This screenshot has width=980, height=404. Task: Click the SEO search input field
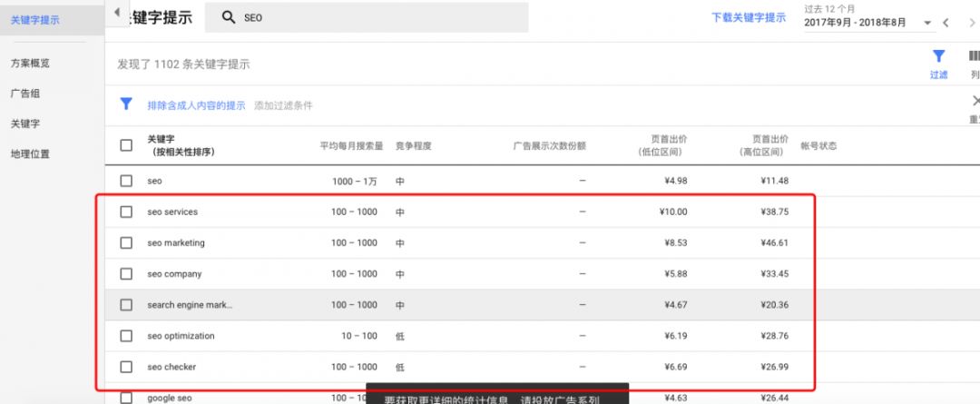(381, 17)
